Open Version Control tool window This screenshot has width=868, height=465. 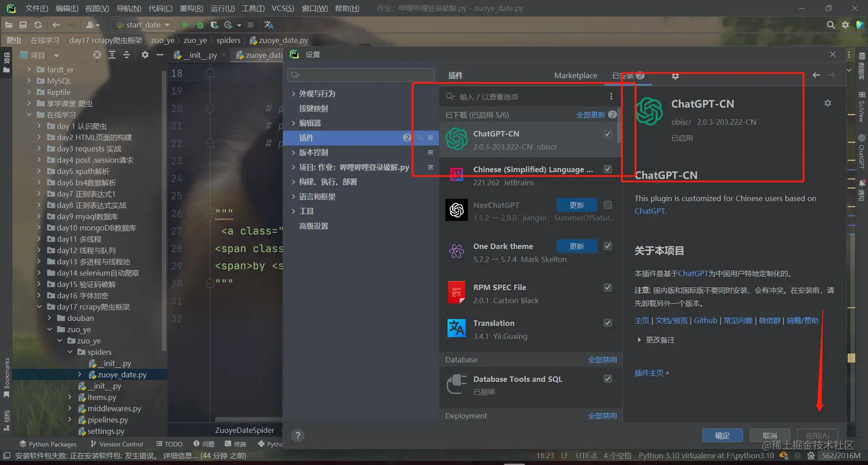tap(117, 444)
